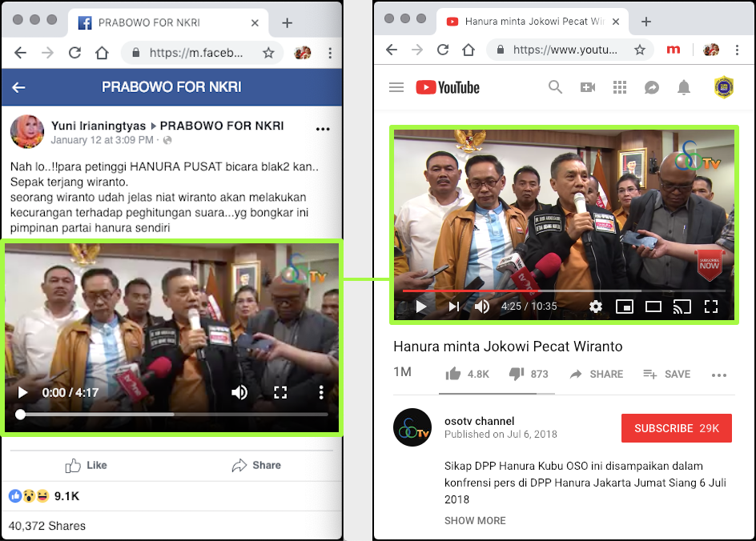Click Share button on Facebook post
The height and width of the screenshot is (541, 756).
[256, 465]
